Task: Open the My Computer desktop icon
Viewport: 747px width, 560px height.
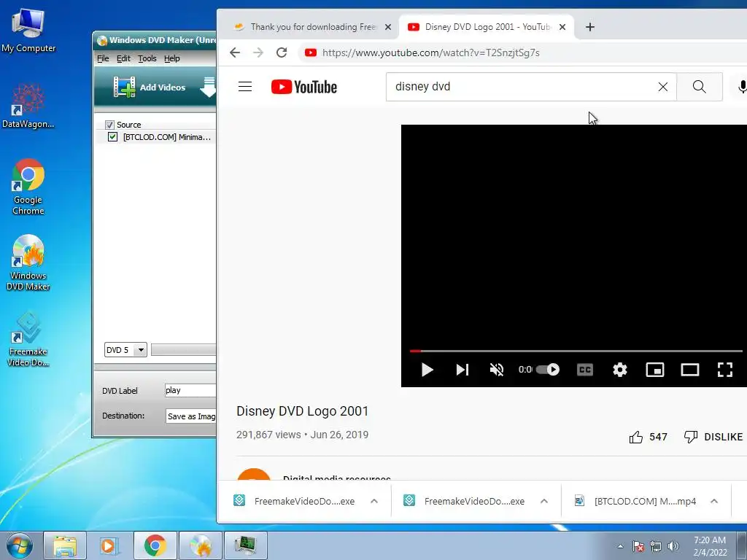Action: click(x=28, y=29)
